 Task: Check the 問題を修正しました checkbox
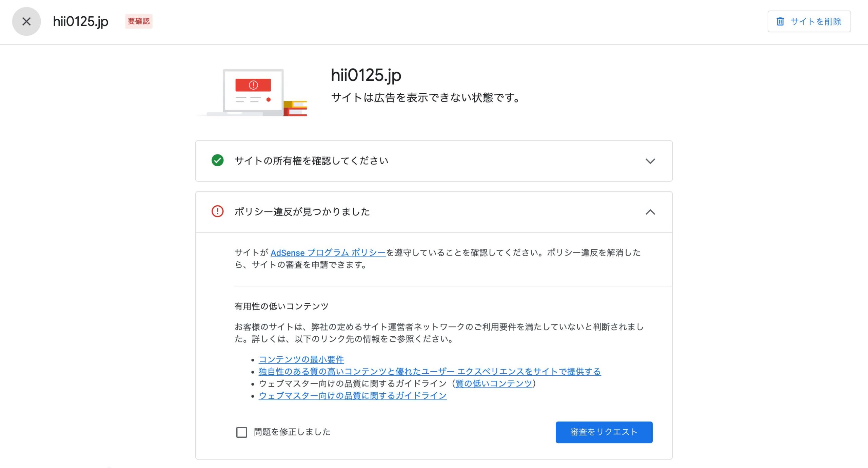[x=241, y=432]
